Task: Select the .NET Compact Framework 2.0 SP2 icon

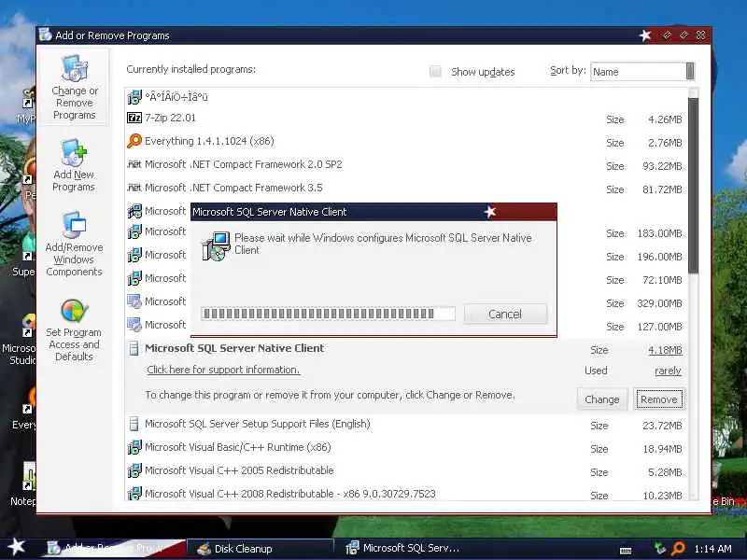Action: point(134,164)
